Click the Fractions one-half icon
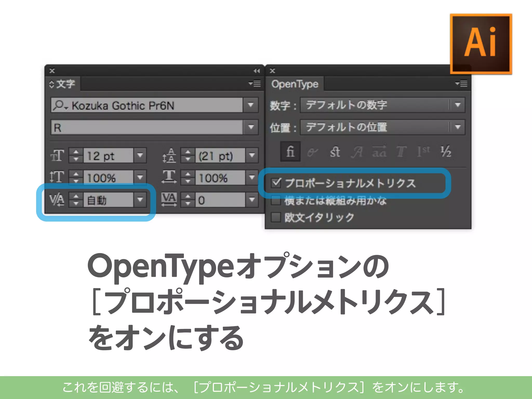Screen dimensions: 532x399 click(x=446, y=152)
